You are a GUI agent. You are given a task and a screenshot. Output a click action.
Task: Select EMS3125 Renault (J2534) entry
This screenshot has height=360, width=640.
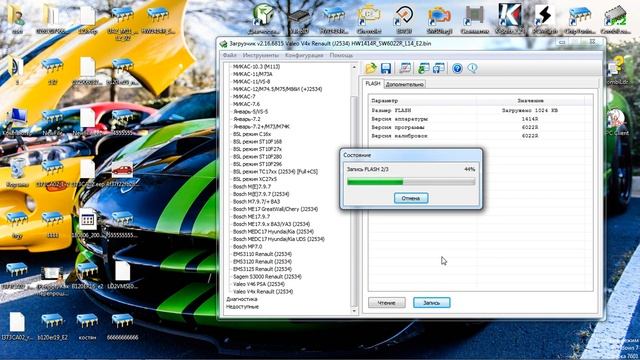click(262, 269)
